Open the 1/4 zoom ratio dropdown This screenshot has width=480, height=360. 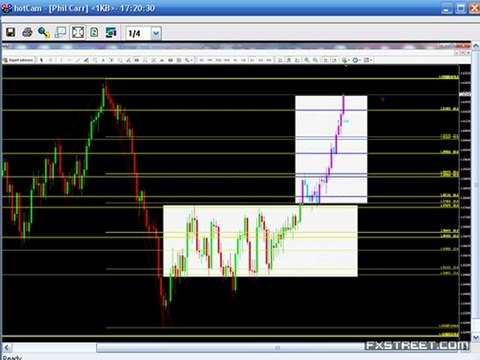coord(156,33)
